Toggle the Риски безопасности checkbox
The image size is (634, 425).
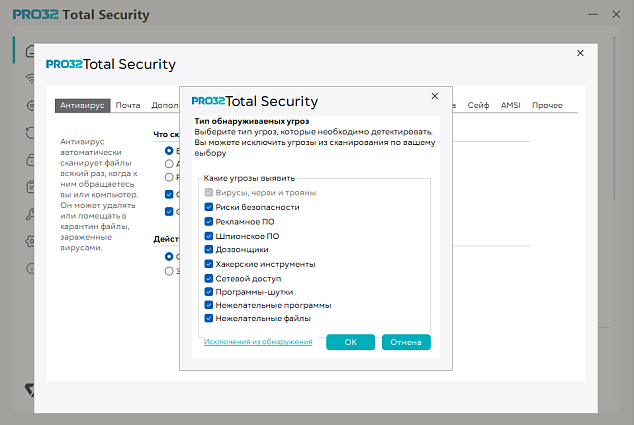point(209,207)
